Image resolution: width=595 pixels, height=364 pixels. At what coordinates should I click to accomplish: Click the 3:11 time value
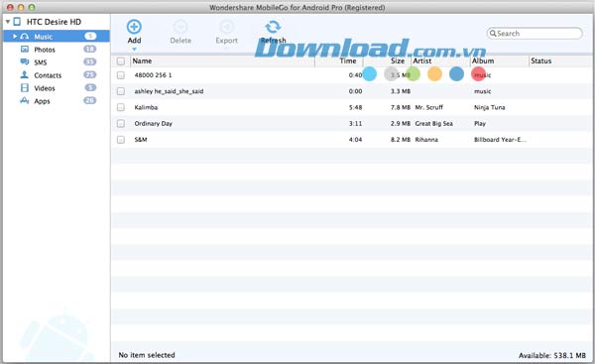pos(355,123)
